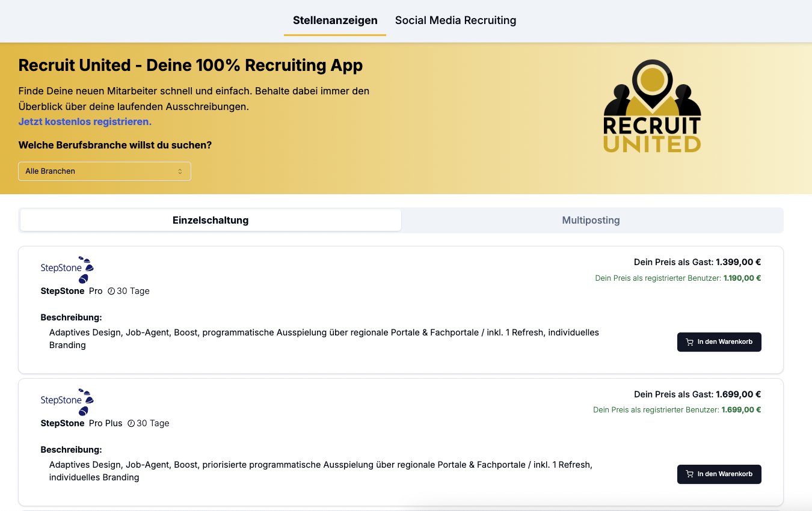This screenshot has height=511, width=812.
Task: Click the registered user price 1.699,00 €
Action: 741,410
